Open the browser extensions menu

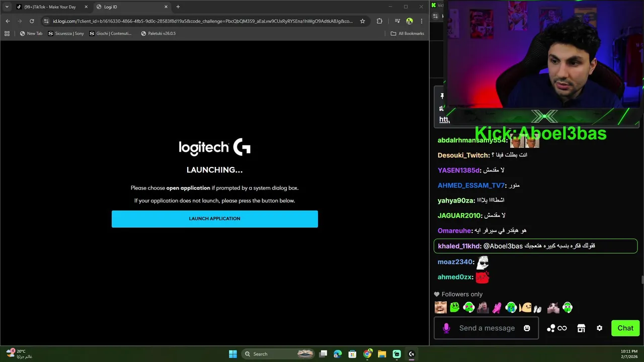pos(379,21)
